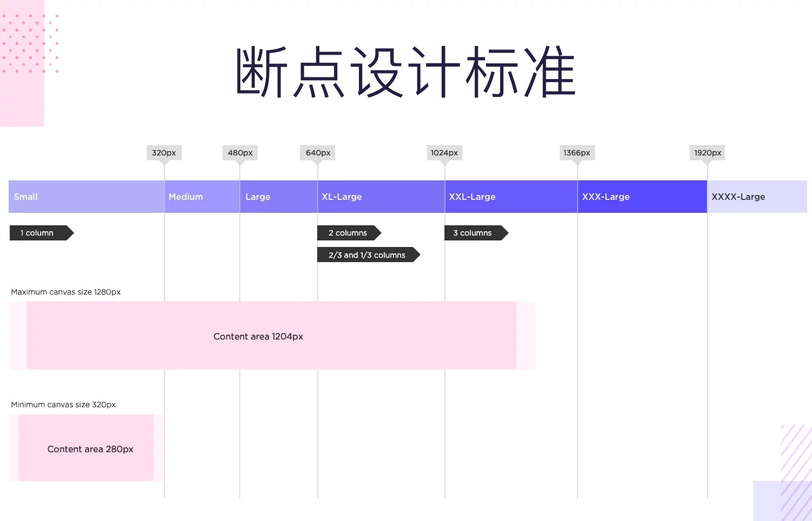Click the 3 columns arrow tag
Screen dimensions: 812x521
pos(476,233)
